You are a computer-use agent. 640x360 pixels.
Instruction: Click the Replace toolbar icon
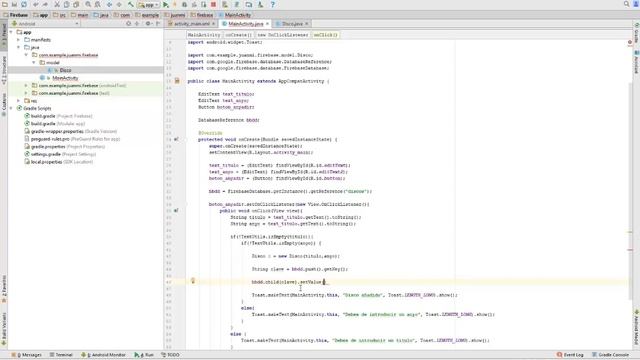98,4
